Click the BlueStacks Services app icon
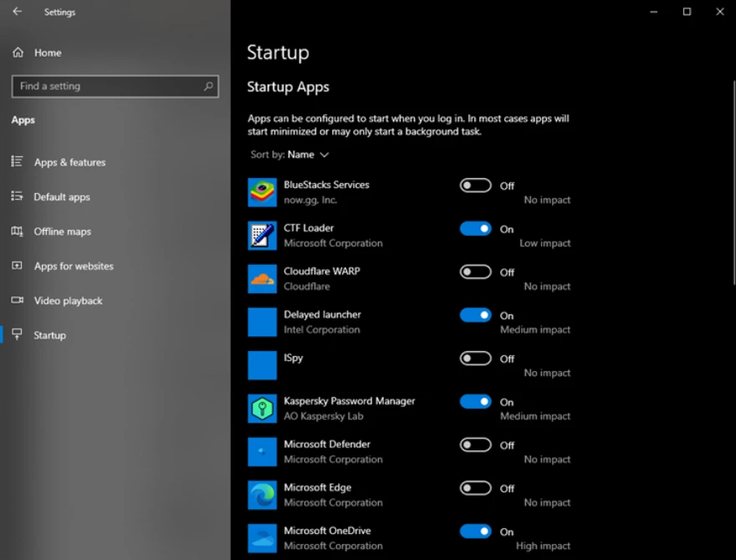The image size is (736, 560). 263,191
